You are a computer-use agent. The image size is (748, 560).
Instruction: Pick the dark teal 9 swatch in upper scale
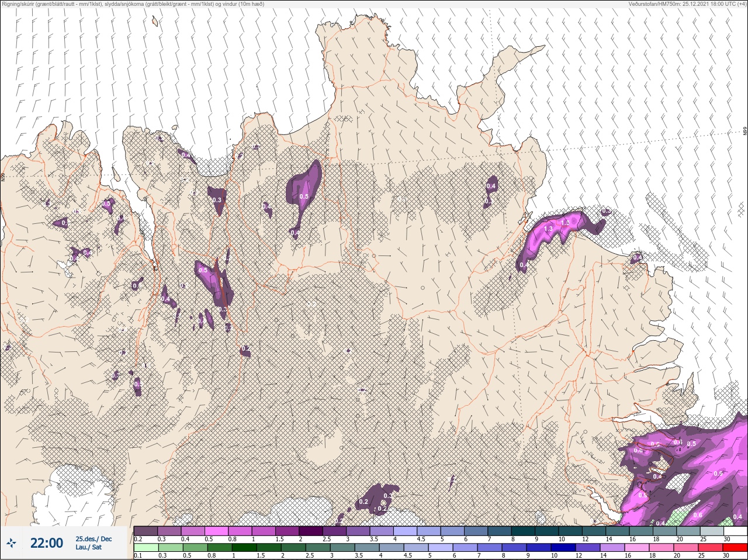tap(547, 531)
